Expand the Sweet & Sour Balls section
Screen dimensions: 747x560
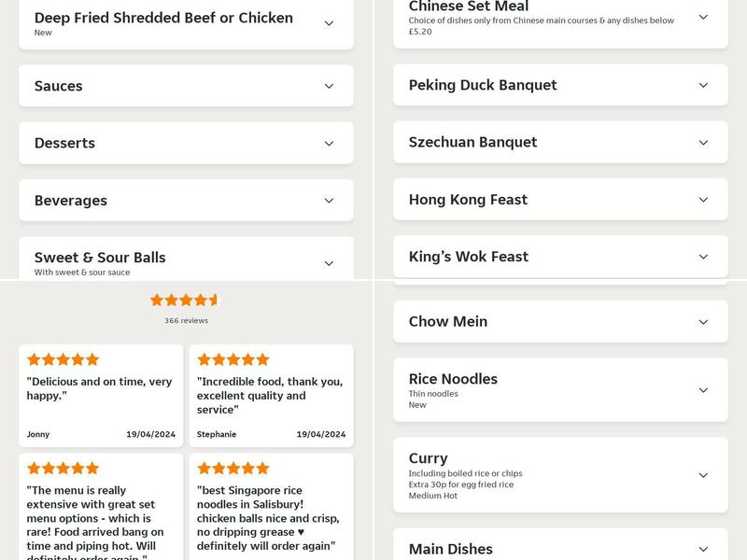pos(187,257)
